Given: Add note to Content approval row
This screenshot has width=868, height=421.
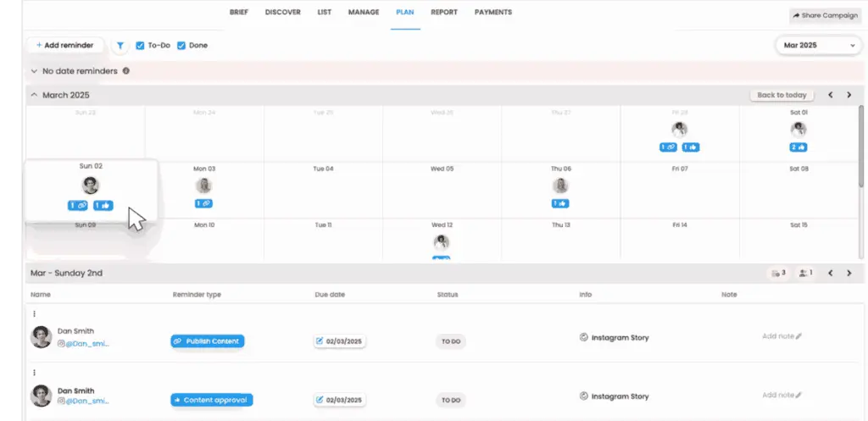Looking at the screenshot, I should [782, 395].
